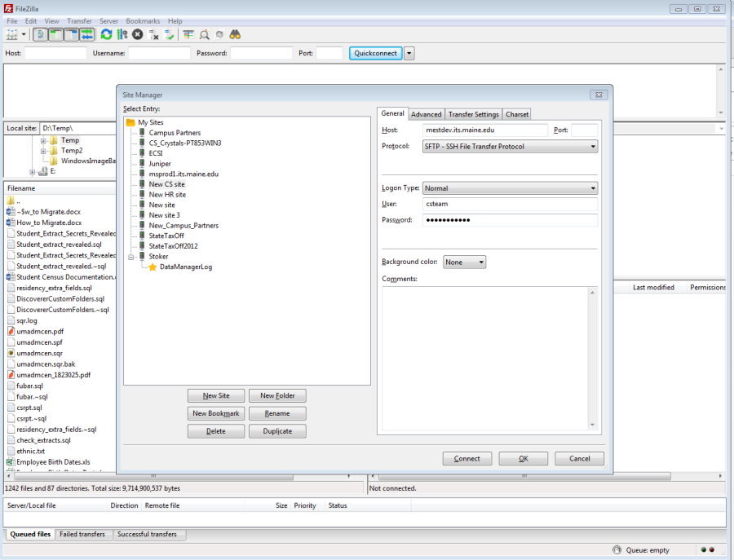Toggle transfer queue display icon
The width and height of the screenshot is (734, 560).
tap(87, 34)
